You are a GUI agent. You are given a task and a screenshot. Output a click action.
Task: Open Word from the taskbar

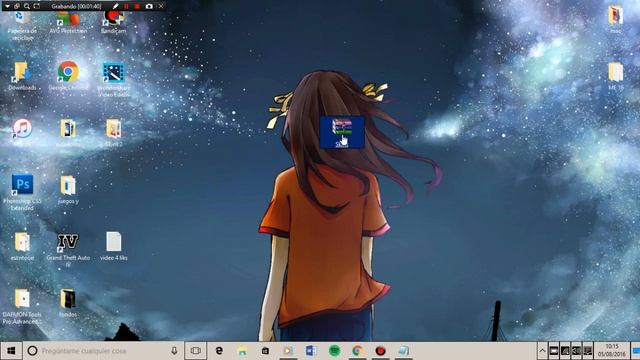point(311,351)
